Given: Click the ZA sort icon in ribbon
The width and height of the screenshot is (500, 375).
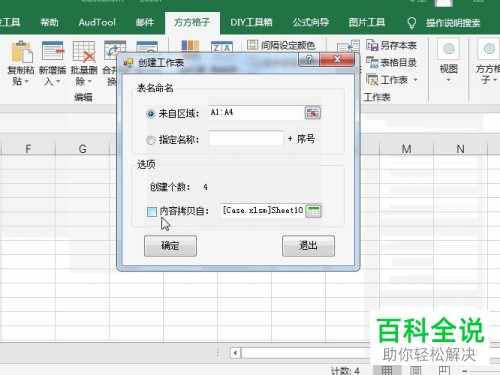Looking at the screenshot, I should point(222,47).
